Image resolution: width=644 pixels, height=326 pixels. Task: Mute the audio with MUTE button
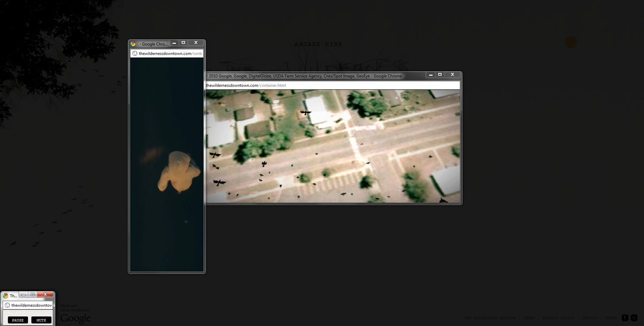(x=41, y=320)
